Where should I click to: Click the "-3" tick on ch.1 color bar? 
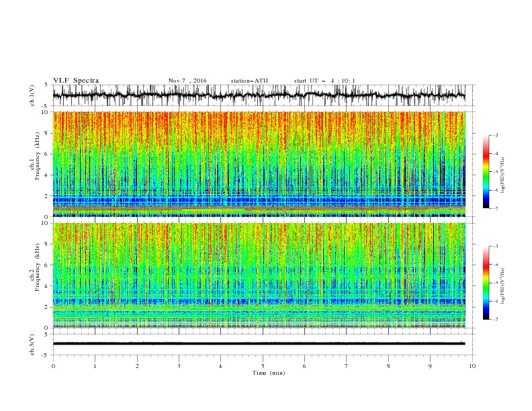pos(496,135)
